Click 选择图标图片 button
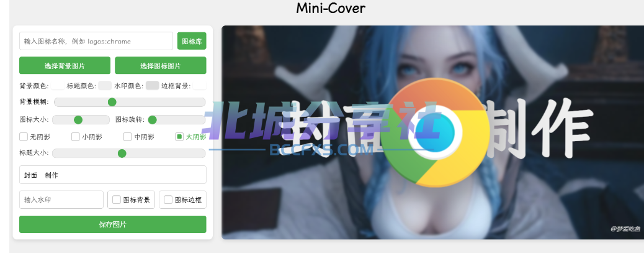The height and width of the screenshot is (253, 644). pyautogui.click(x=161, y=65)
